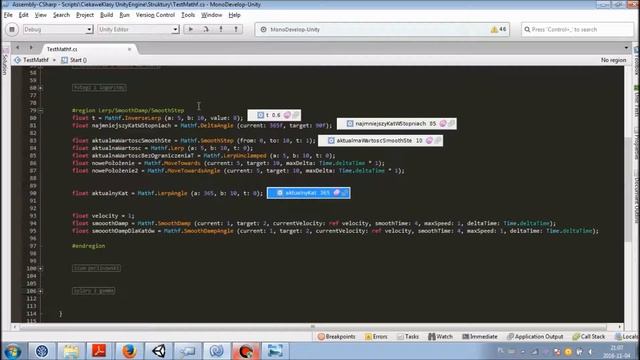Click the folded code box on line 60
This screenshot has height=360, width=640.
99,88
